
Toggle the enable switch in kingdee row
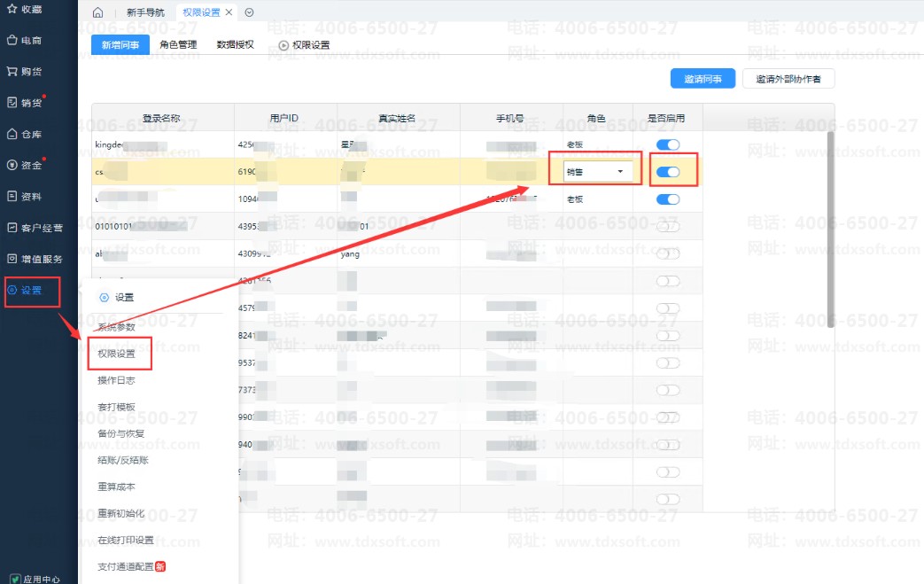pos(667,144)
